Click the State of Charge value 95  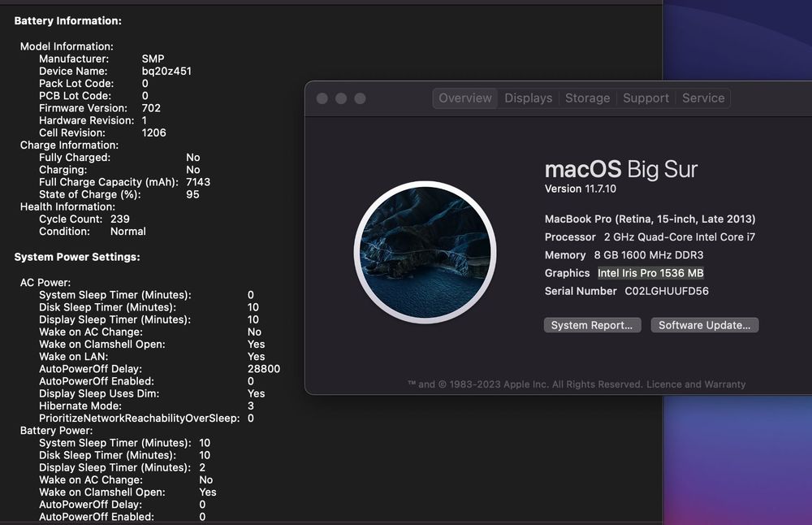point(192,194)
